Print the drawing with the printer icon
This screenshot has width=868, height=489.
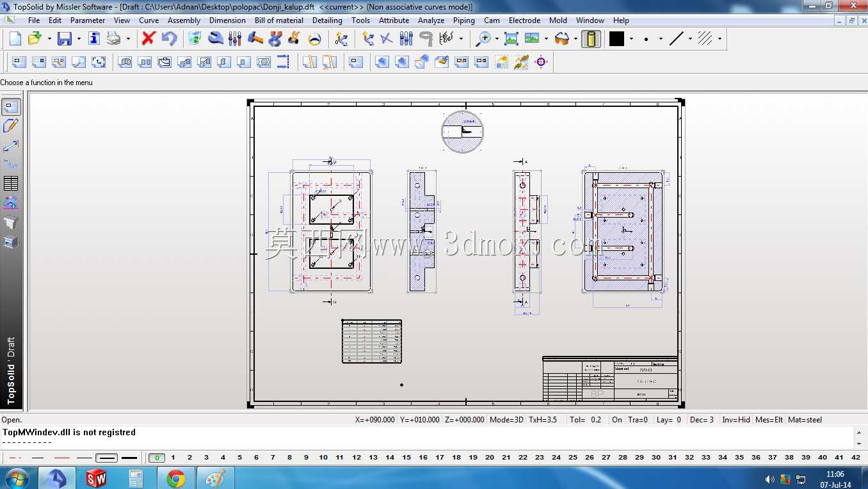coord(114,39)
